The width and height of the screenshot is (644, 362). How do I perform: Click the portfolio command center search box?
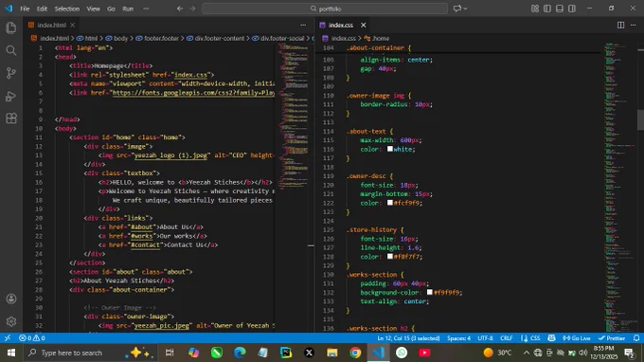(x=325, y=9)
